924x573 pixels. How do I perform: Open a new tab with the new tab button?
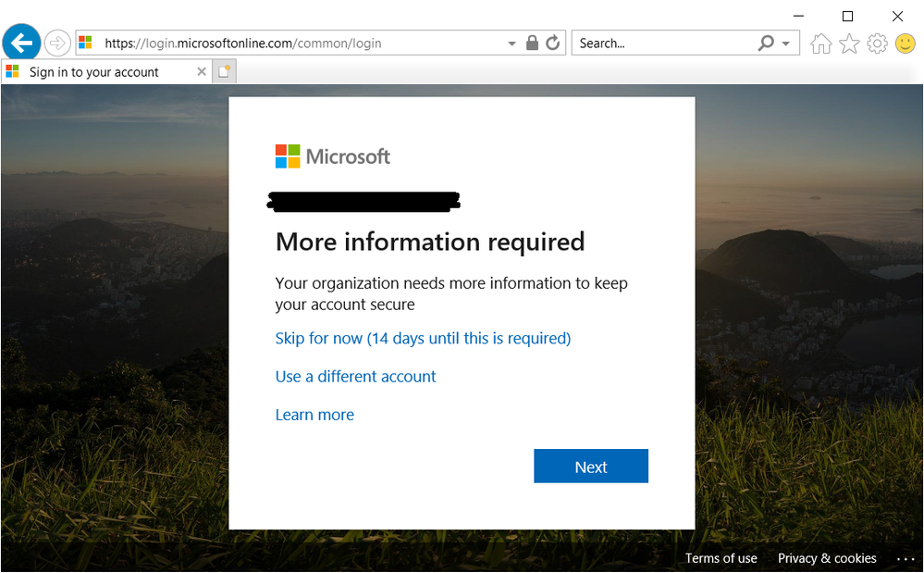point(224,71)
